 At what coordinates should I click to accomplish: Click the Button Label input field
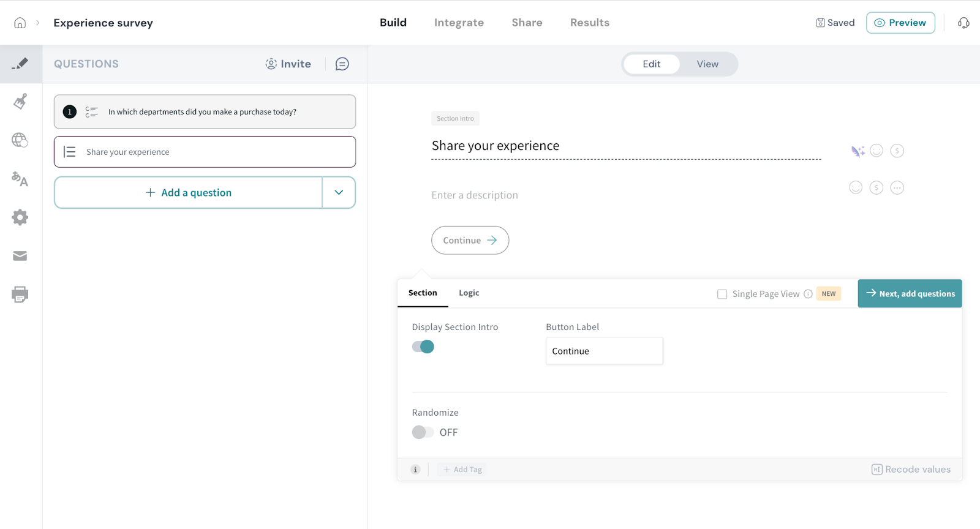604,351
